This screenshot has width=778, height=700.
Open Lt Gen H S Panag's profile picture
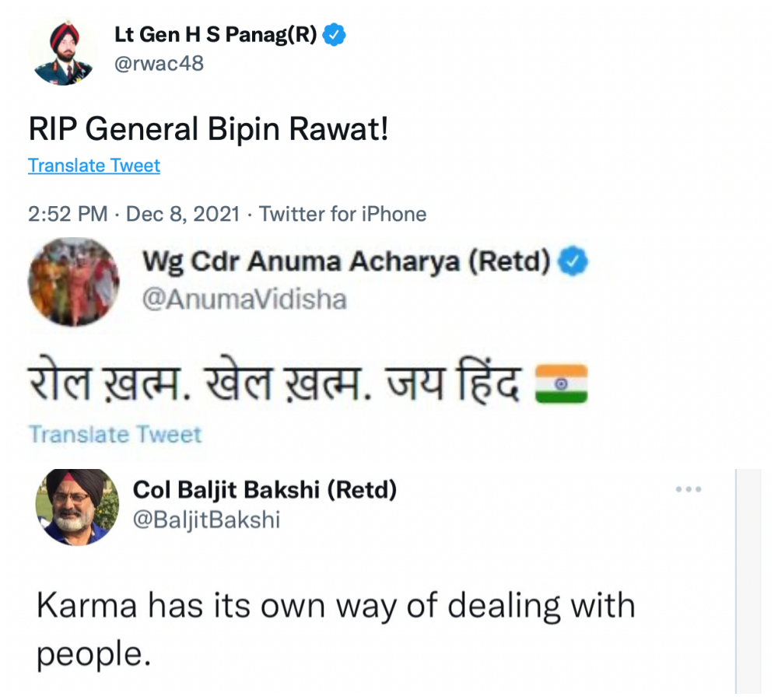(x=63, y=52)
